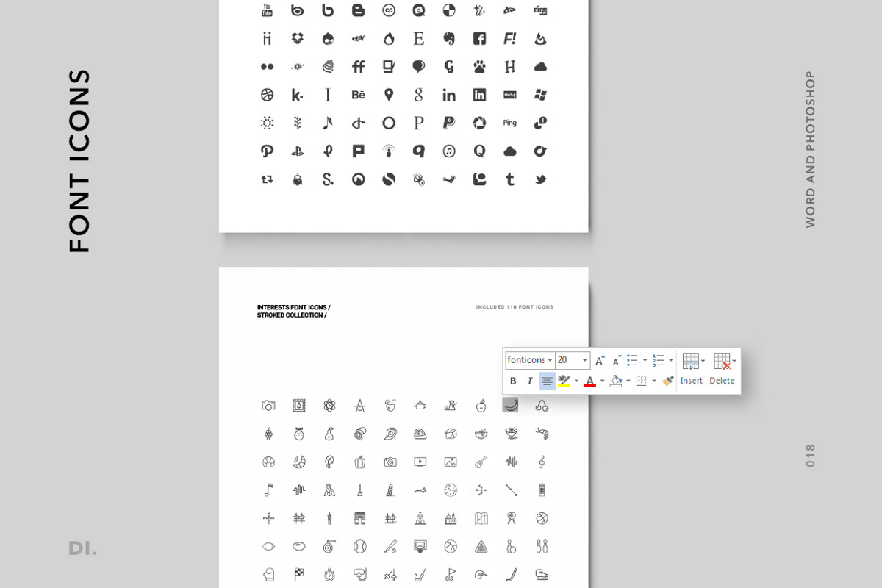Select the billiard rack triangle icon
Screen dimensions: 882x588
[481, 547]
